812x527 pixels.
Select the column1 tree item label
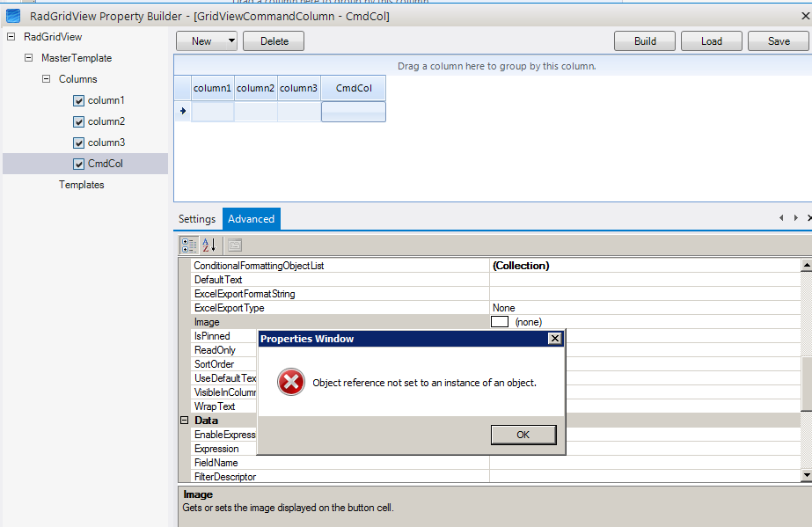(x=106, y=100)
